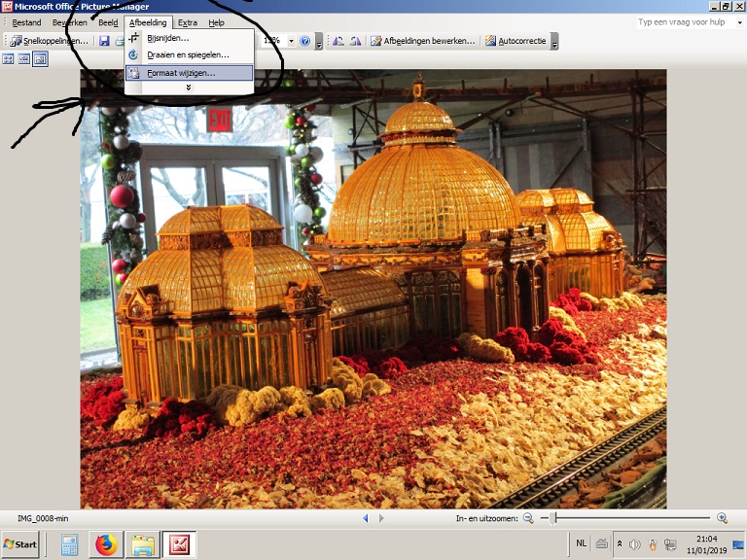Click the blue Help question mark icon
This screenshot has height=560, width=747.
305,41
